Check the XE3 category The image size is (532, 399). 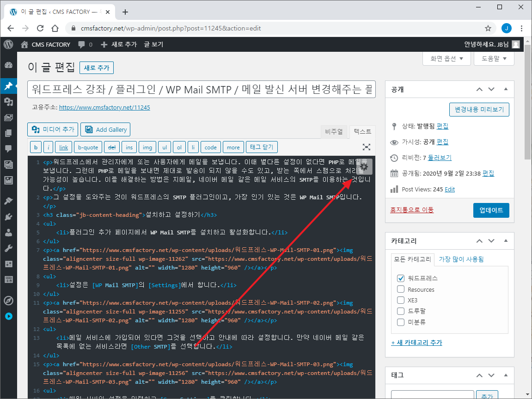(x=401, y=300)
